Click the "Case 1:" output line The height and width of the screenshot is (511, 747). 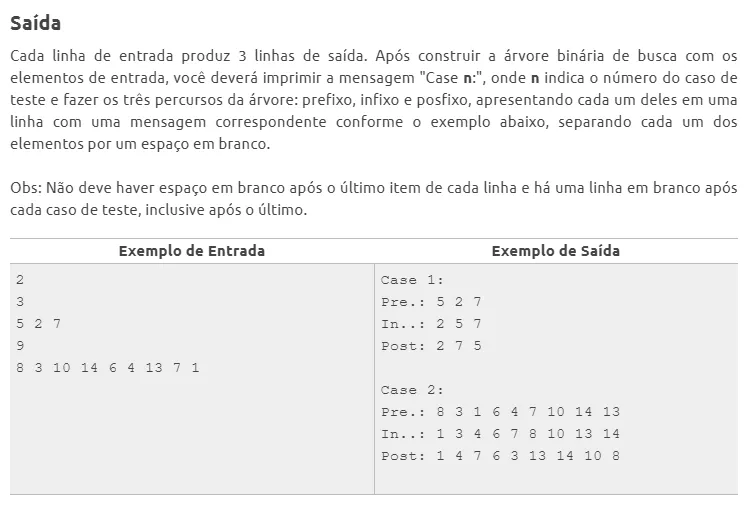pyautogui.click(x=412, y=280)
